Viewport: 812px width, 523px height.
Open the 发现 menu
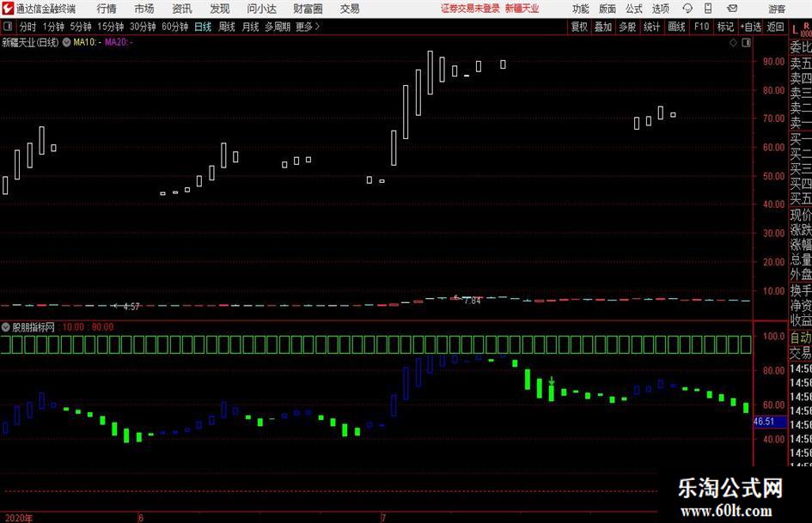pos(220,9)
